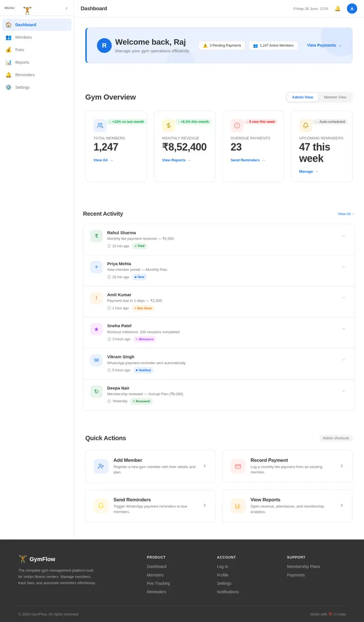364x622 pixels.
Task: Collapse the sidebar with the chevron
Action: click(x=66, y=9)
